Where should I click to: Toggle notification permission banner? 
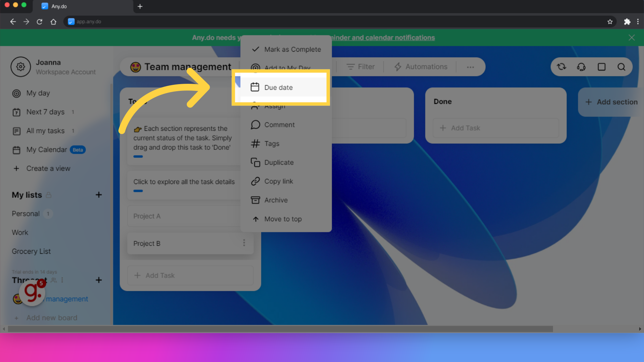(x=632, y=37)
